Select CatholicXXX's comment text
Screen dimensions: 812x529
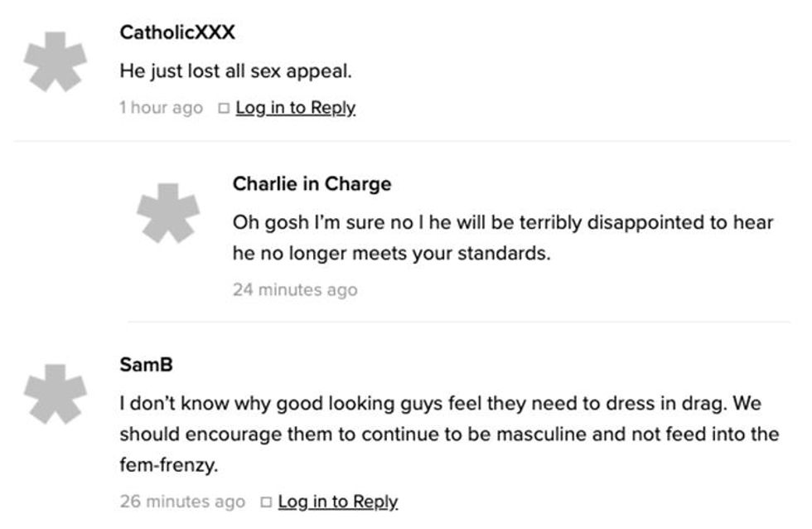(x=235, y=70)
